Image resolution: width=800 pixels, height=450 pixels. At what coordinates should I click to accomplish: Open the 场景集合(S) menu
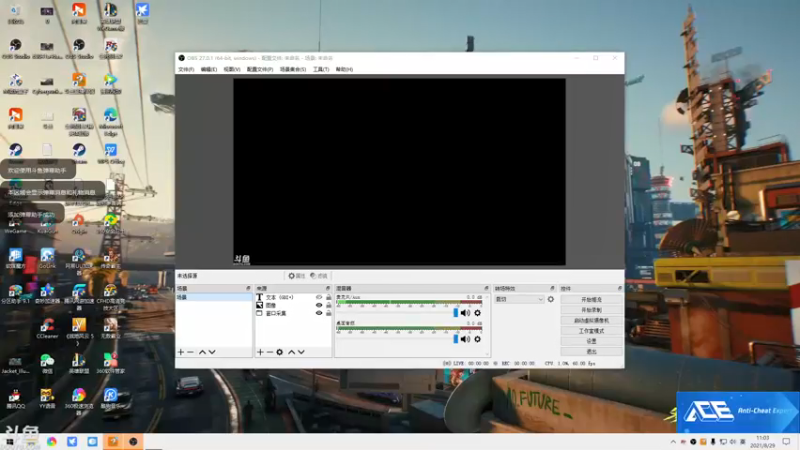click(293, 69)
